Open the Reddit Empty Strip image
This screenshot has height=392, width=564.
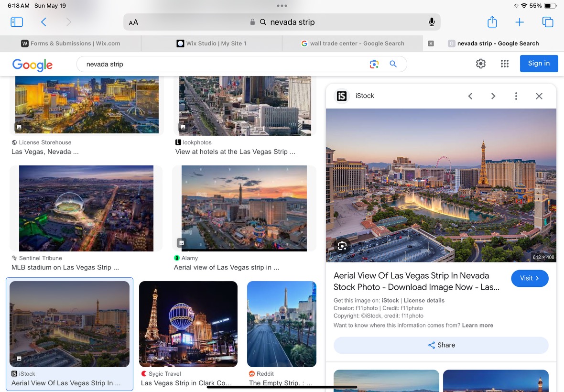click(282, 324)
